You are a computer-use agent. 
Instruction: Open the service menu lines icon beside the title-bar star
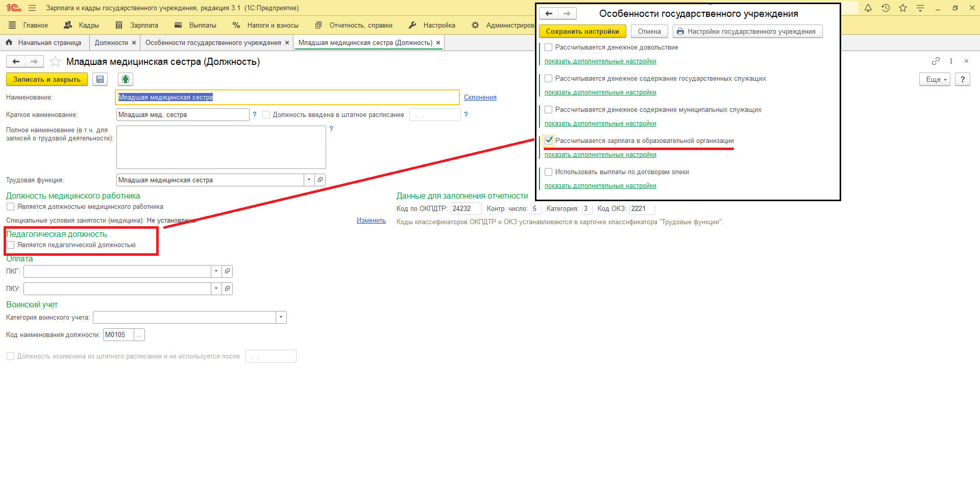point(920,8)
